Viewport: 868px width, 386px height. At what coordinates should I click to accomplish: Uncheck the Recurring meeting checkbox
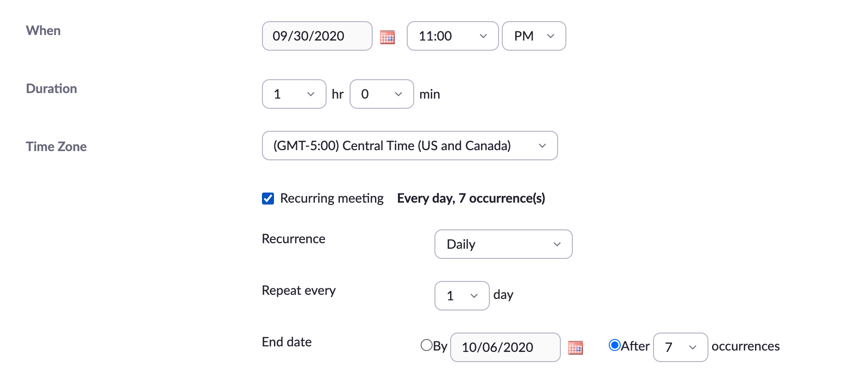pyautogui.click(x=268, y=199)
